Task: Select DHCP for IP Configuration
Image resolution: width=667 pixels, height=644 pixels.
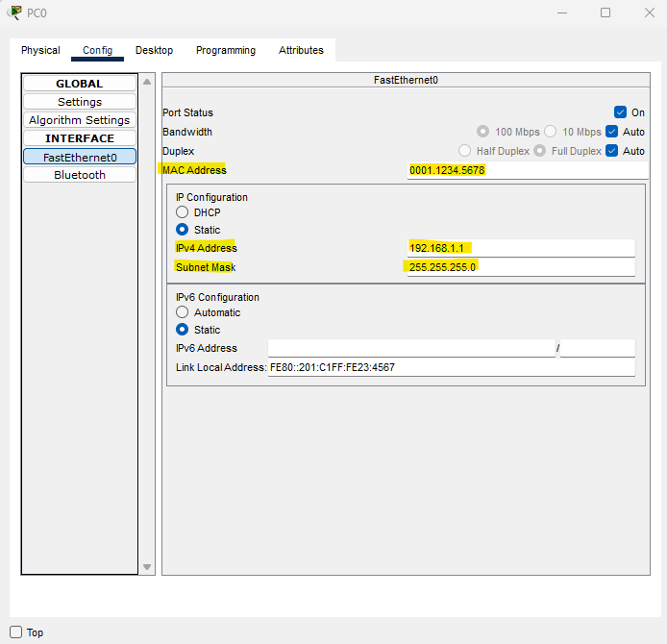Action: click(x=182, y=211)
